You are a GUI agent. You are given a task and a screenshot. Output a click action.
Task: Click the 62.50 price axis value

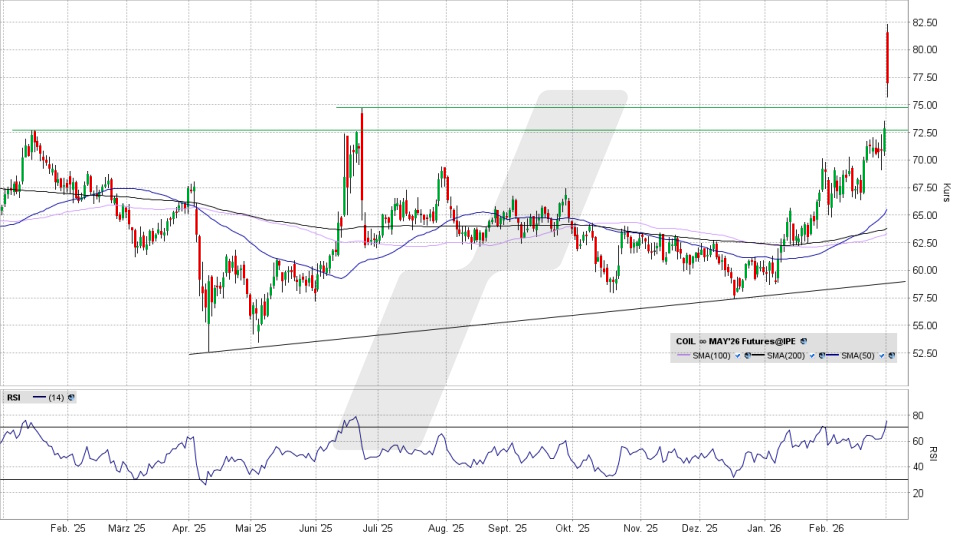click(924, 243)
